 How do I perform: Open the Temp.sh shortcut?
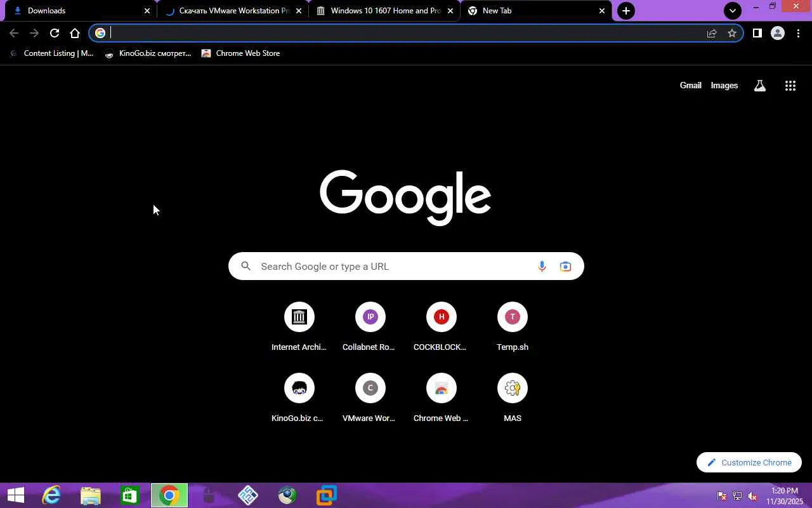tap(512, 327)
